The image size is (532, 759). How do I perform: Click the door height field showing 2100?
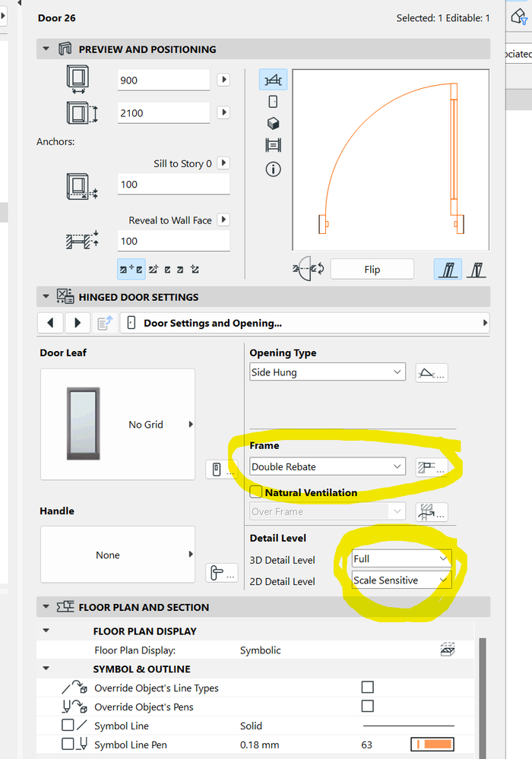click(163, 112)
